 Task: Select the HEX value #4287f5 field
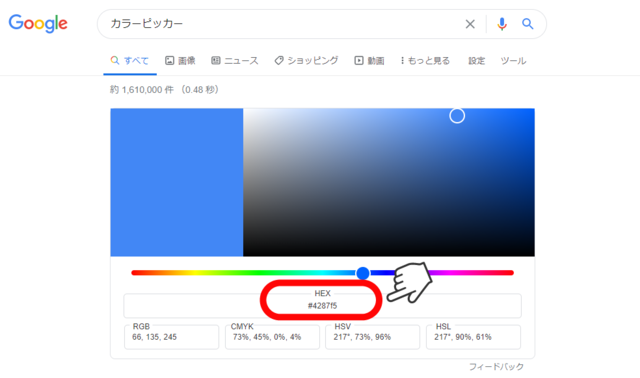(x=322, y=306)
